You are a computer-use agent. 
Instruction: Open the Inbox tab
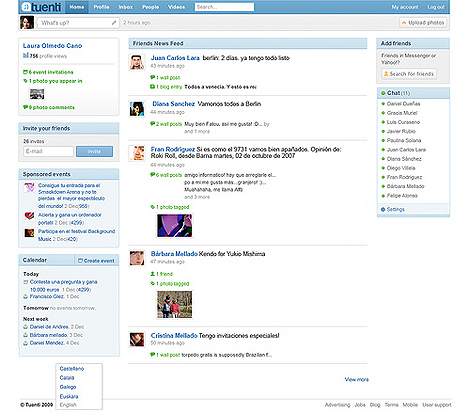click(x=126, y=7)
